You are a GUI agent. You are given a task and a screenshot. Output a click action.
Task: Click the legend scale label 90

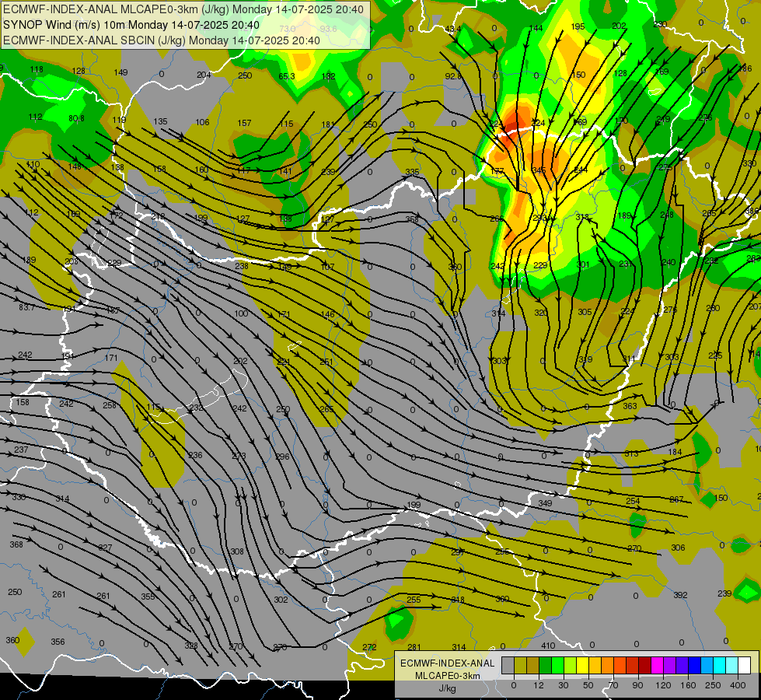(x=638, y=685)
